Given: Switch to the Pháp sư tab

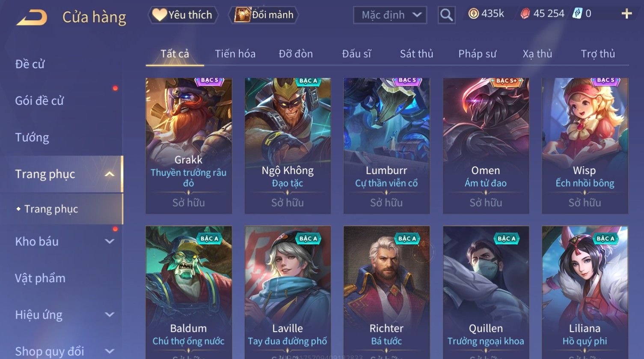Looking at the screenshot, I should 477,54.
